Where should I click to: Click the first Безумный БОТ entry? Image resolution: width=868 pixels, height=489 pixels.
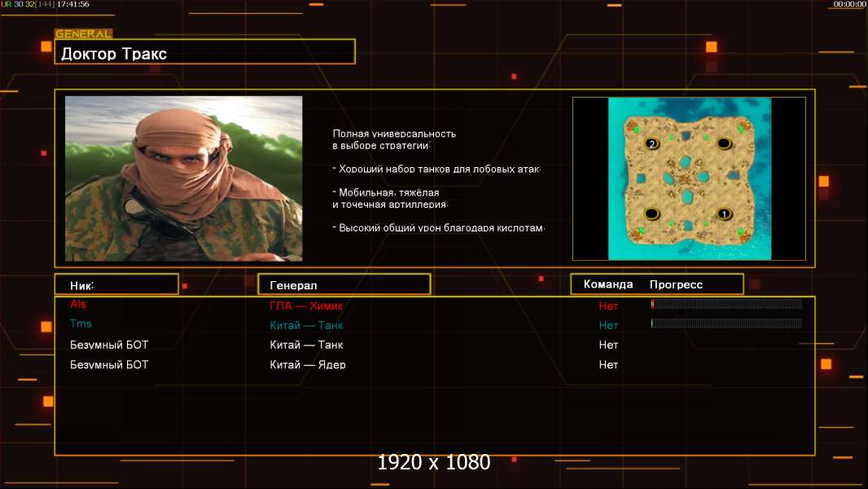click(109, 345)
